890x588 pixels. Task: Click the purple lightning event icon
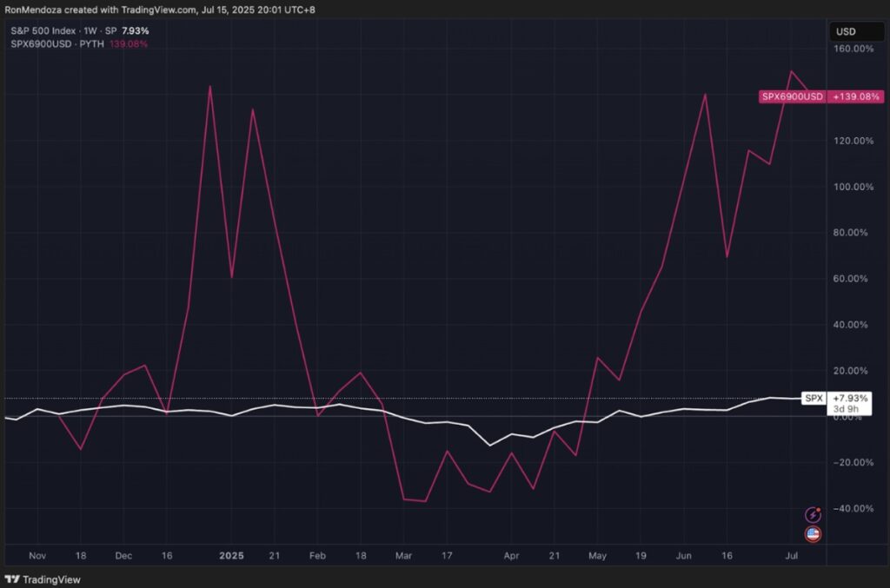(814, 515)
